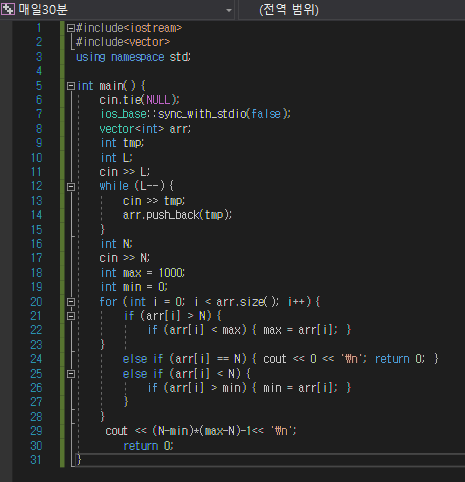The image size is (465, 482).
Task: Click 'arr.push_back(tmp)' on line 14
Action: [x=177, y=215]
